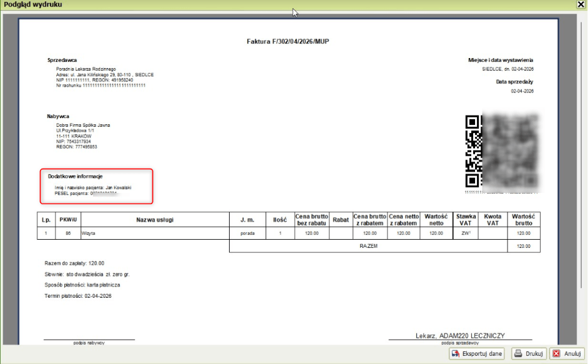588x364 pixels.
Task: Click the Sprzedawca section heading
Action: coord(62,60)
